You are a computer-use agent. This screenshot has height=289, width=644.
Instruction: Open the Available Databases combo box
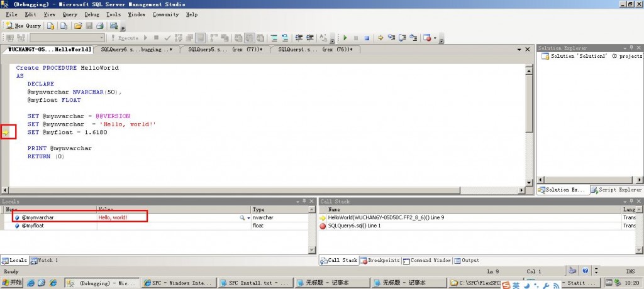67,38
